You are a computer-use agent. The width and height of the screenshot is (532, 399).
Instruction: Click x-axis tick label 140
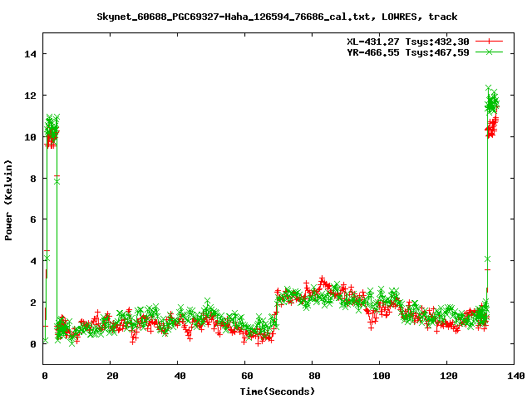tap(516, 376)
